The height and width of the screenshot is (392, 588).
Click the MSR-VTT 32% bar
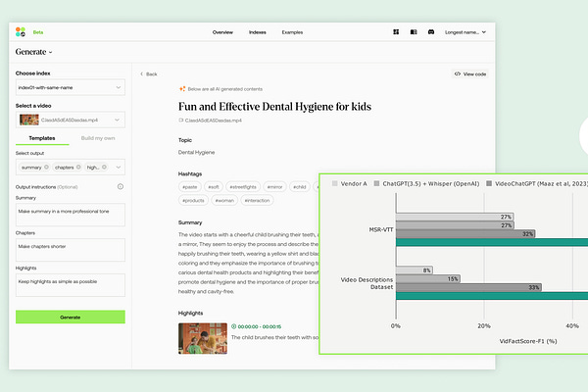(465, 233)
